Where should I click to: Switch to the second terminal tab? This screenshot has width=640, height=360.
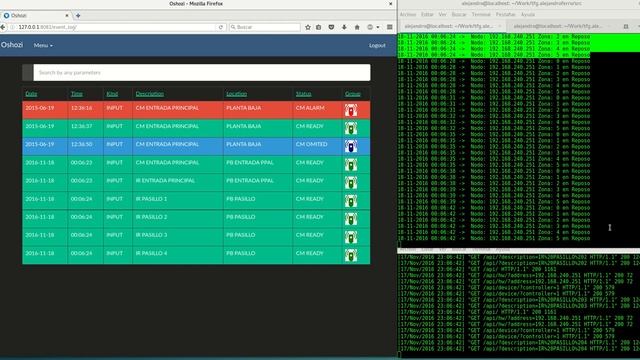coord(561,26)
